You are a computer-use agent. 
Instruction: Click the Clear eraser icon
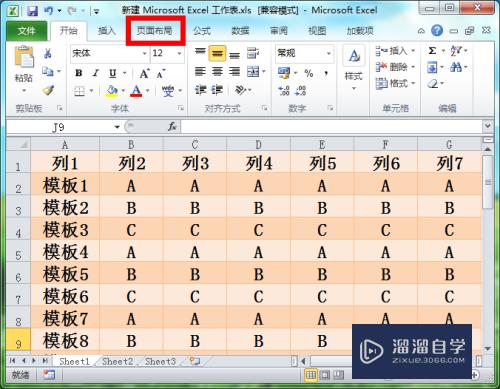[433, 83]
